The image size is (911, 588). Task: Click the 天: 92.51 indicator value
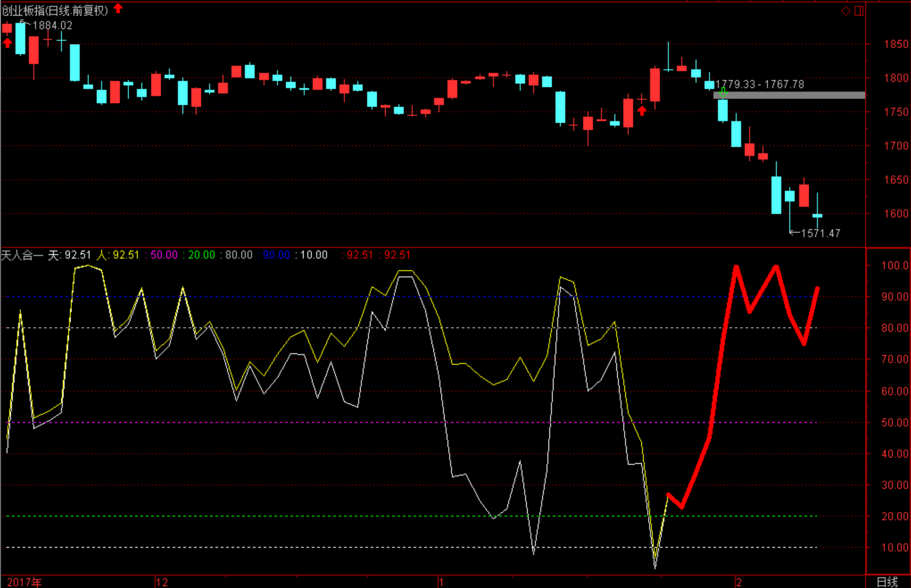(x=70, y=255)
